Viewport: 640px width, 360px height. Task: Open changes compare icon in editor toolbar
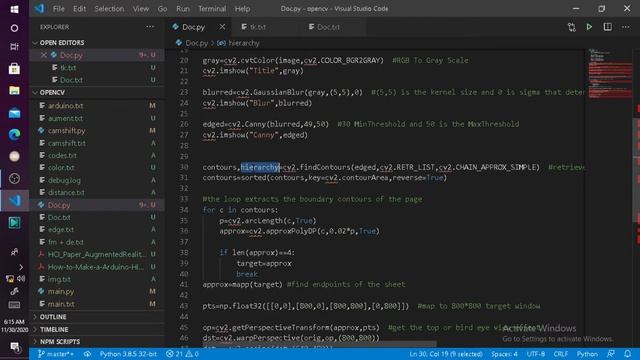click(x=571, y=27)
